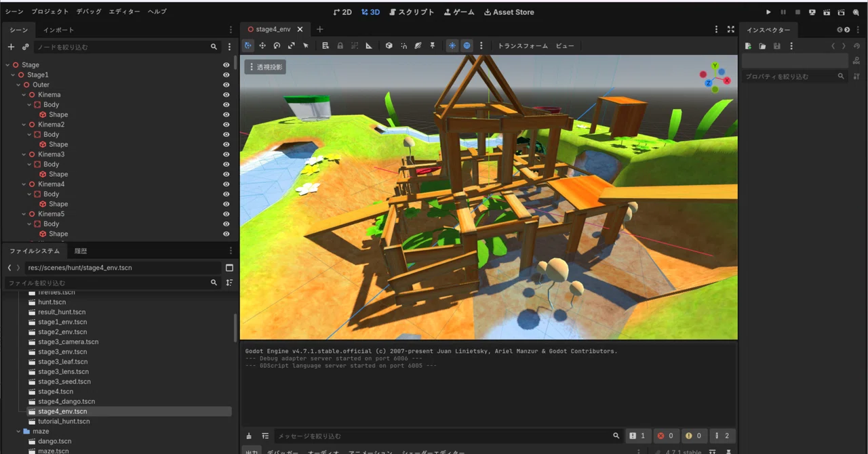This screenshot has height=454, width=868.
Task: Collapse the Stage1 node in the scene tree
Action: click(x=13, y=75)
